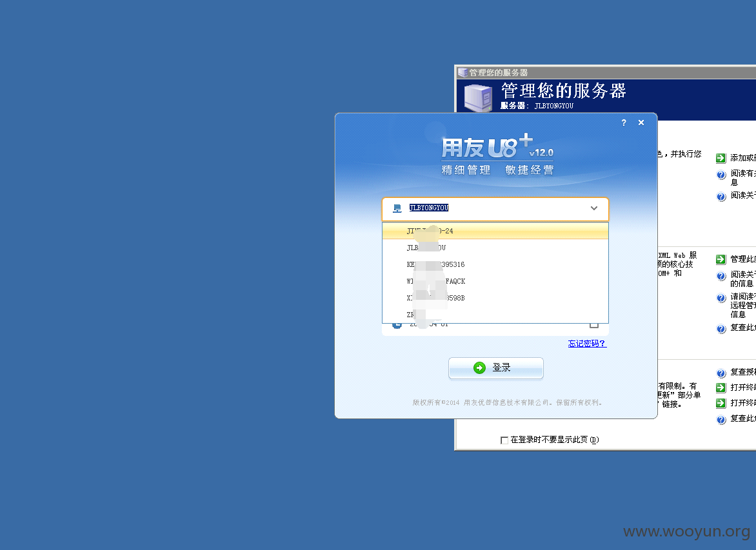The image size is (756, 550).
Task: Pick the server entry ending in 395316
Action: tap(495, 264)
